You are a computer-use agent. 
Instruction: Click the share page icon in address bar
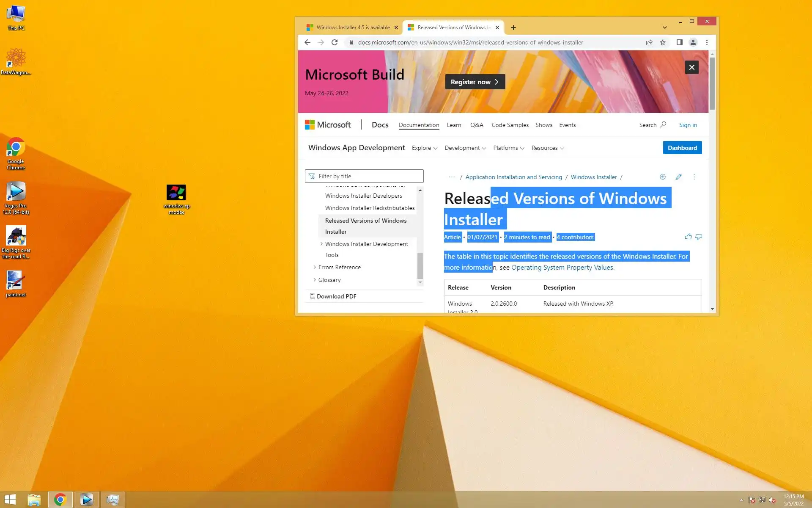coord(649,42)
